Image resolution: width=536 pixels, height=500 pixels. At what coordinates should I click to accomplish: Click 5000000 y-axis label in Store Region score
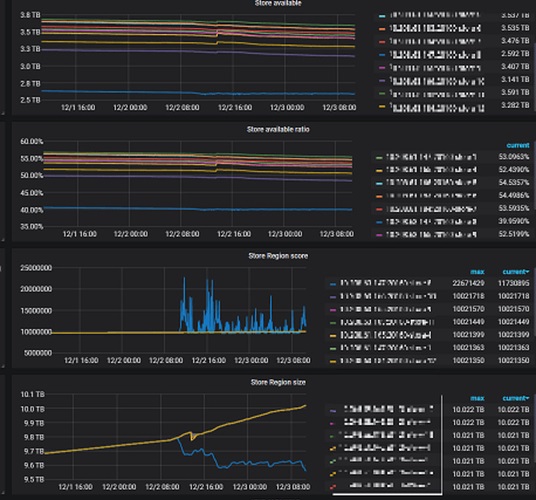click(38, 353)
